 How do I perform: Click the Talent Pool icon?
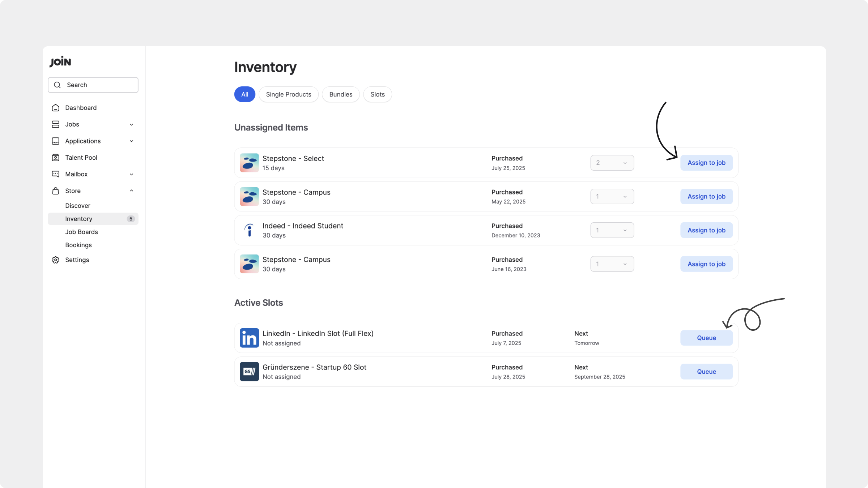point(55,158)
